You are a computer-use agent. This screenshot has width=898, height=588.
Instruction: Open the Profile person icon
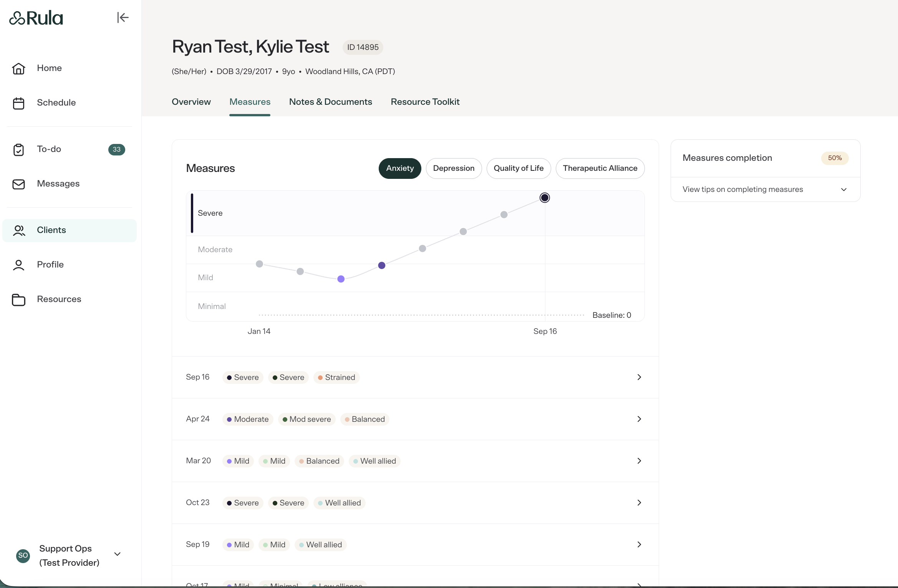[18, 265]
